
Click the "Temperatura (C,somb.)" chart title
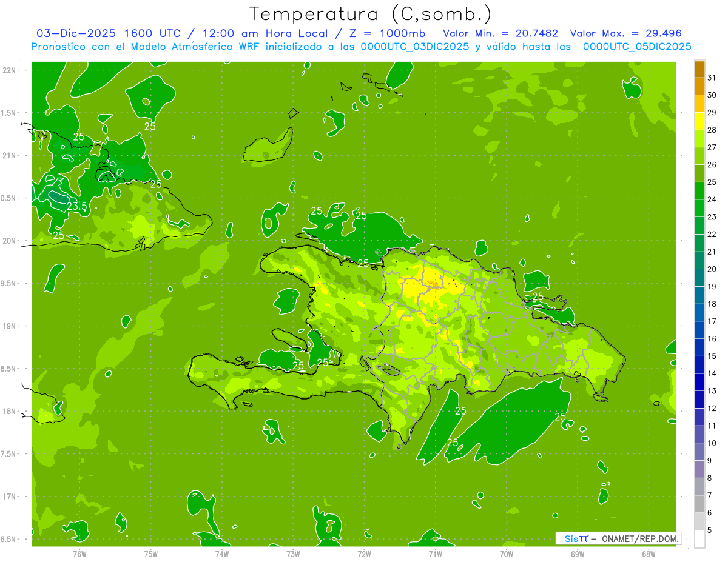coord(371,15)
